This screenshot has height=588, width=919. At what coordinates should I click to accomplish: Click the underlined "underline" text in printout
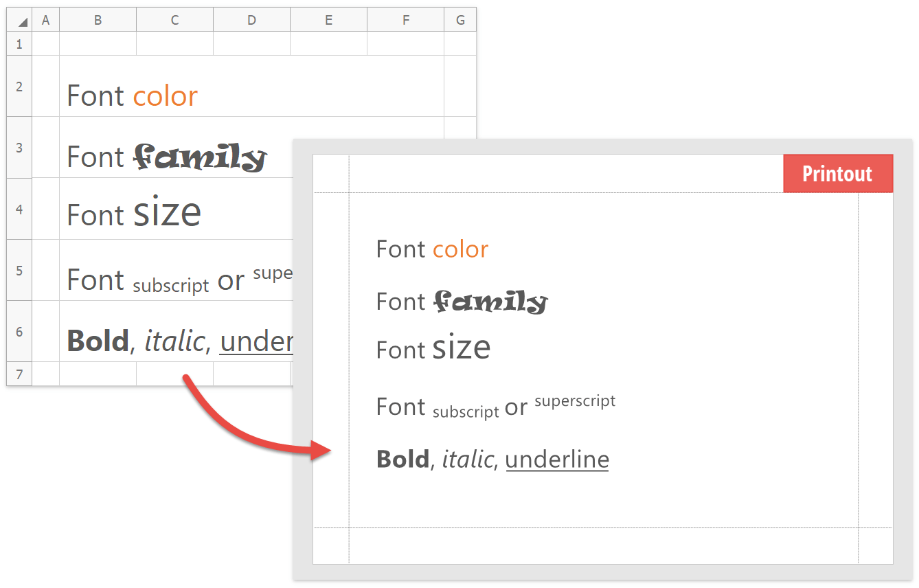pos(557,459)
